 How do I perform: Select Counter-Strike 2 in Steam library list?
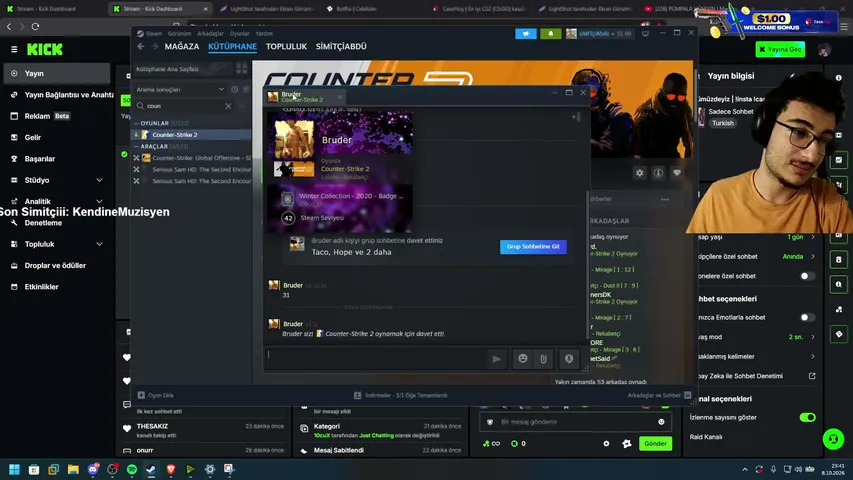pyautogui.click(x=192, y=135)
